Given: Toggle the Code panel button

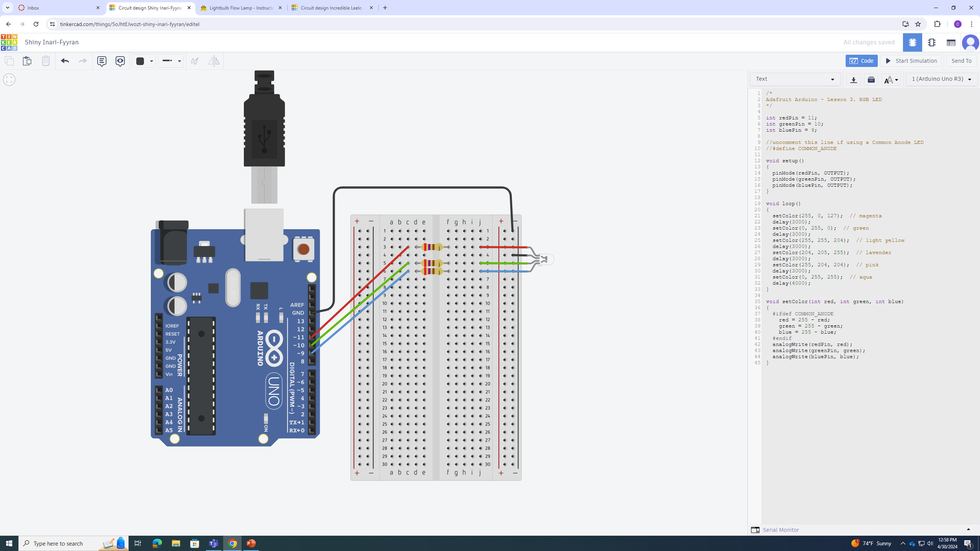Looking at the screenshot, I should pyautogui.click(x=861, y=61).
